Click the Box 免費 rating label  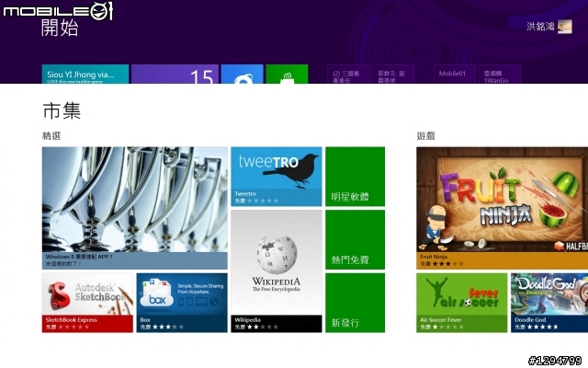click(x=145, y=328)
